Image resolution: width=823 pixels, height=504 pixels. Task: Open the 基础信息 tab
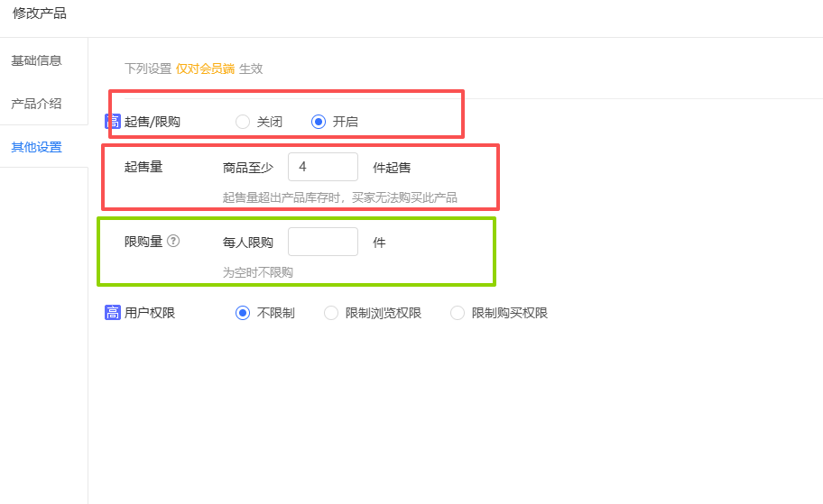coord(36,60)
